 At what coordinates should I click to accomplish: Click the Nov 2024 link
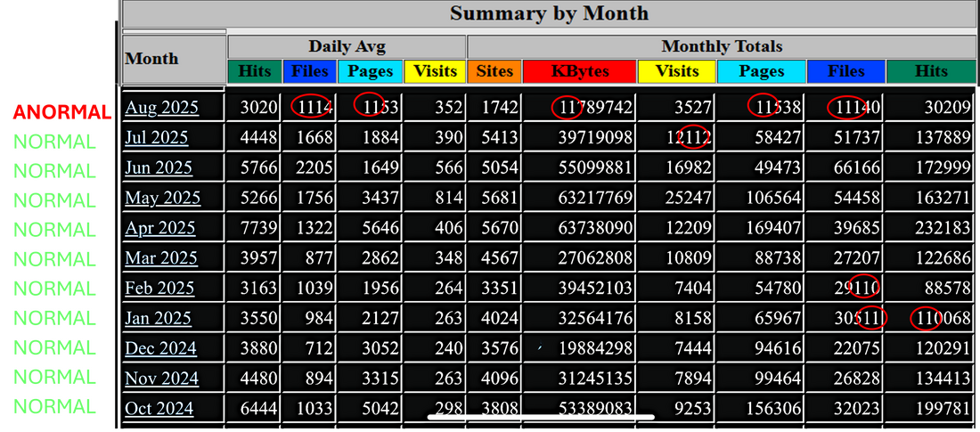coord(161,379)
